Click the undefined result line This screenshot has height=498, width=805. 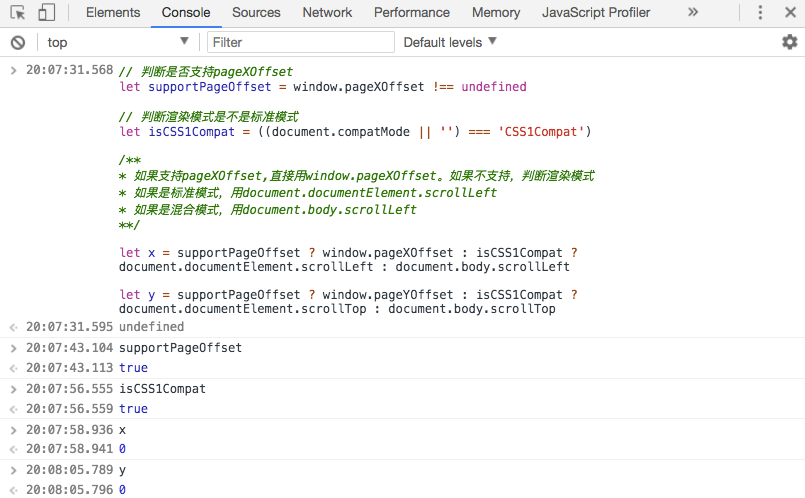[151, 327]
